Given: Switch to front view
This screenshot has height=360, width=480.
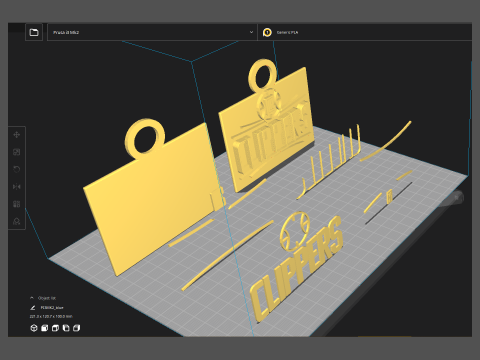Looking at the screenshot, I should 44,328.
